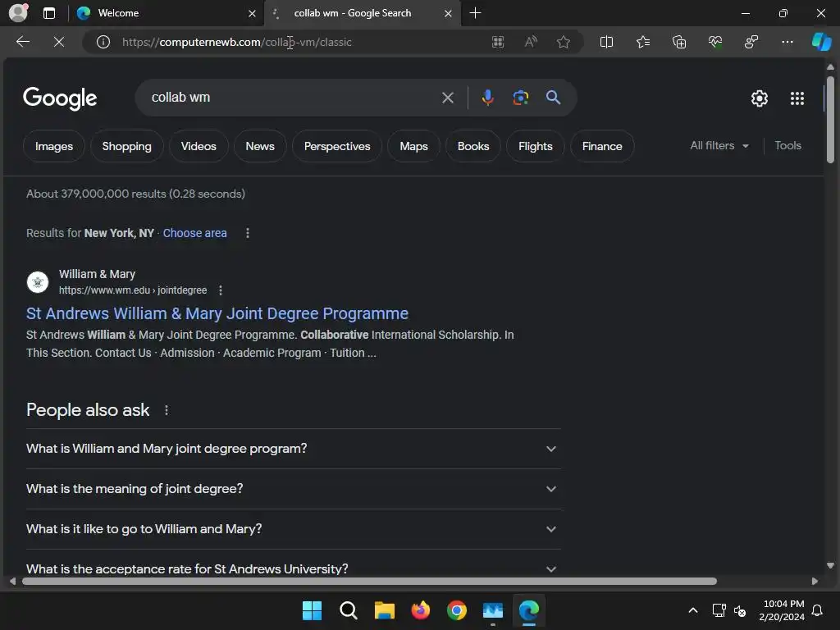Screen dimensions: 840x630
Task: Click the Choose area link
Action: [195, 233]
